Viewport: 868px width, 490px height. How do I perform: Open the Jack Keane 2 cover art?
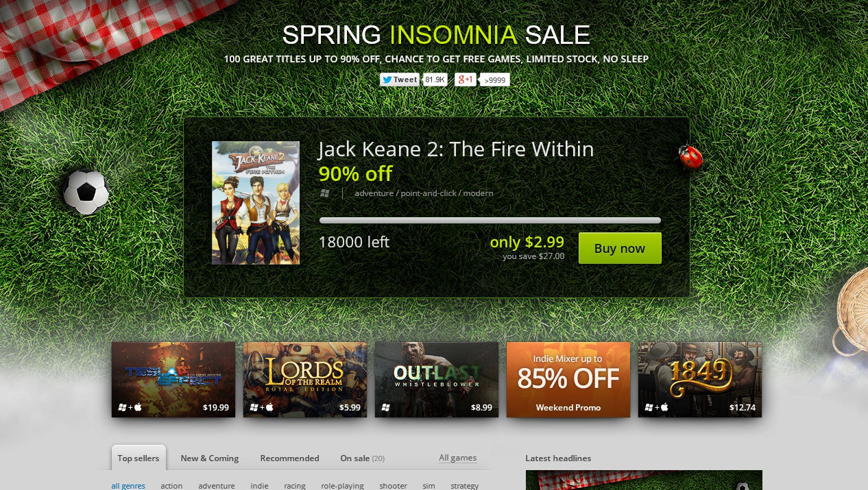coord(256,203)
